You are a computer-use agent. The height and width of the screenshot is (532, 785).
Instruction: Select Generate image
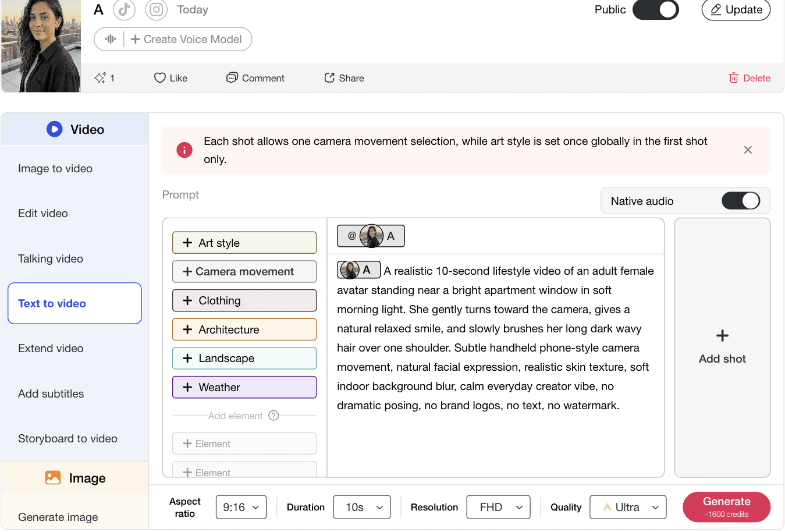point(58,517)
